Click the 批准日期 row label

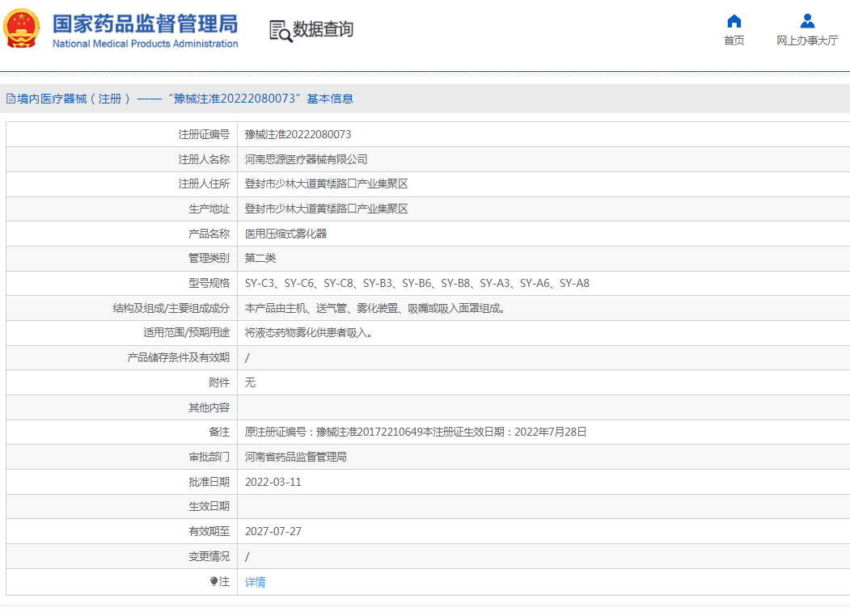(x=209, y=482)
